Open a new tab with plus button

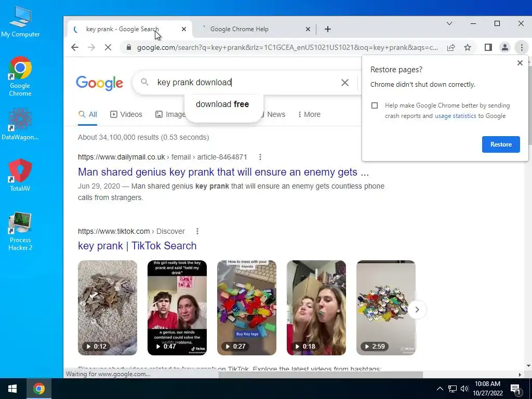(328, 29)
